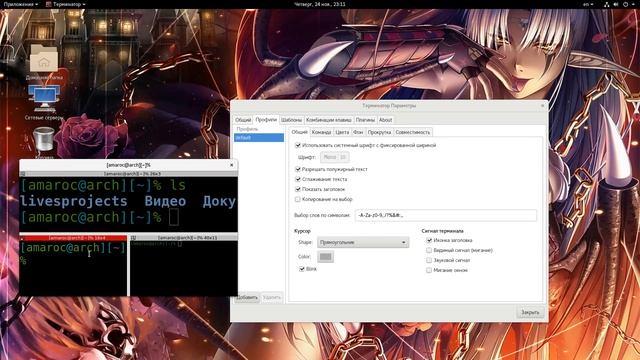Close the Terminator preferences dialog with X

tap(542, 106)
